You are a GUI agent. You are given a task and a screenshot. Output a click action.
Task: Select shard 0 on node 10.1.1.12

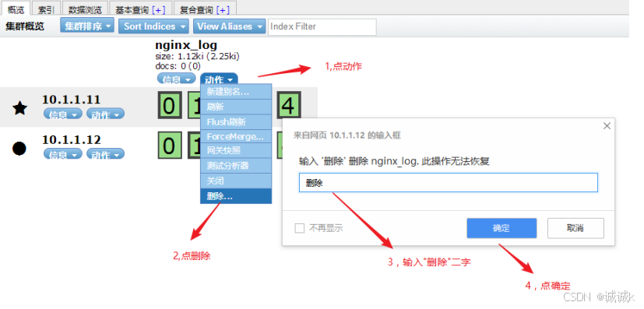169,146
